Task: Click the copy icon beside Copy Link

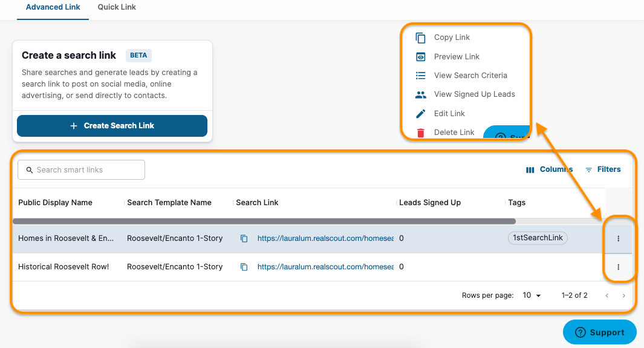Action: (x=421, y=38)
